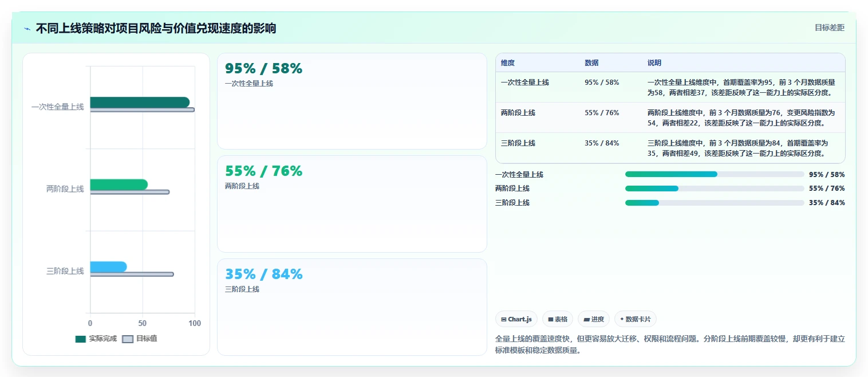This screenshot has width=868, height=377.
Task: Select the 55% / 76% data card
Action: tap(352, 204)
